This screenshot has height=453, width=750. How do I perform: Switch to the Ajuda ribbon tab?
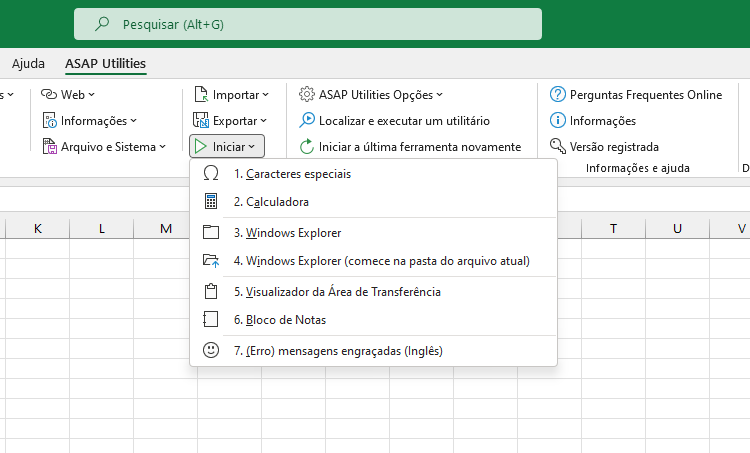click(x=28, y=63)
